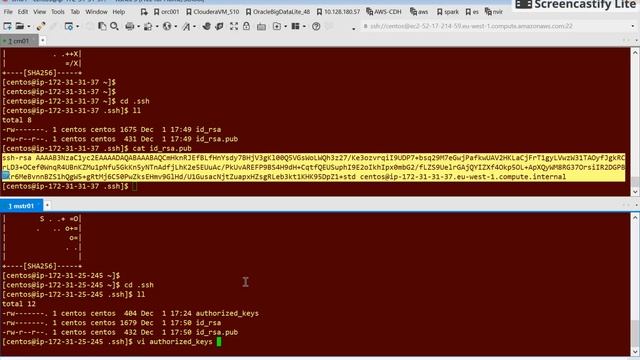
Task: Click the lower terminal scrollbar up arrow
Action: point(635,218)
